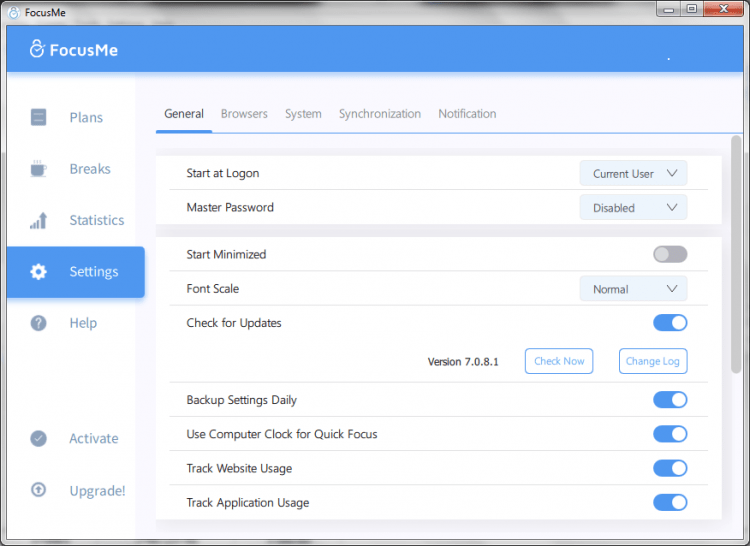The image size is (750, 546).
Task: Click the Statistics bar chart icon
Action: (x=38, y=220)
